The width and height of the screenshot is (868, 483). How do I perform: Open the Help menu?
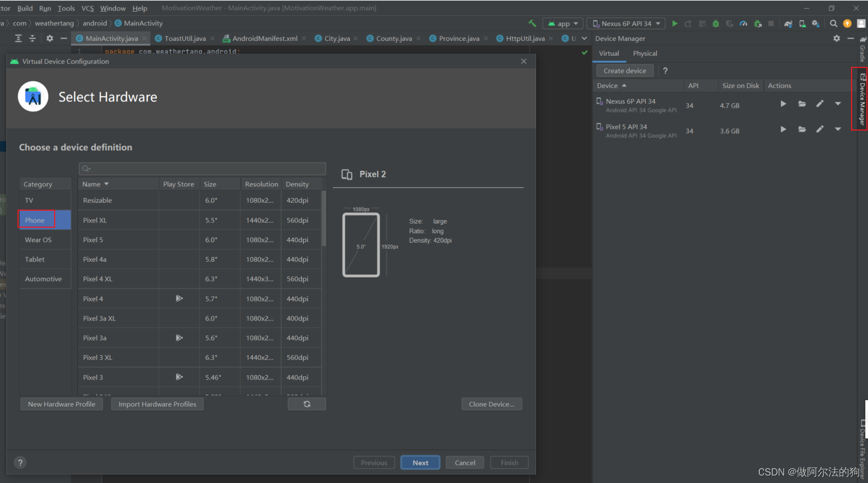(x=140, y=8)
